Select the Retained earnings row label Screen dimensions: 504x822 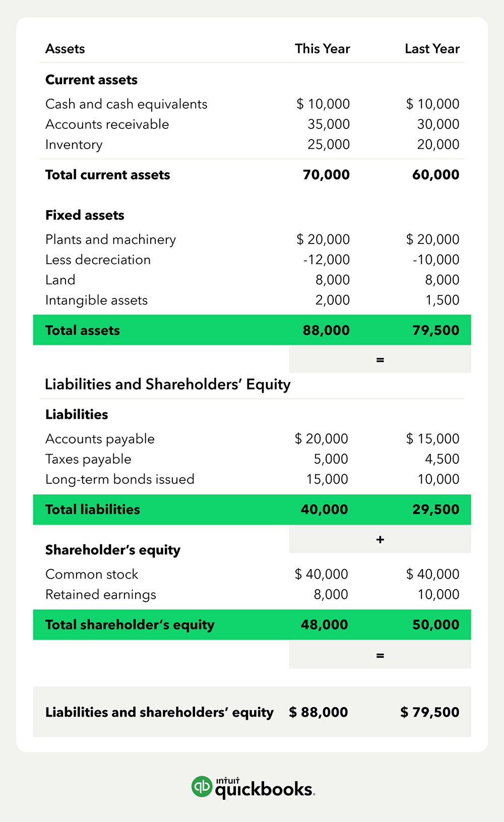[x=101, y=595]
